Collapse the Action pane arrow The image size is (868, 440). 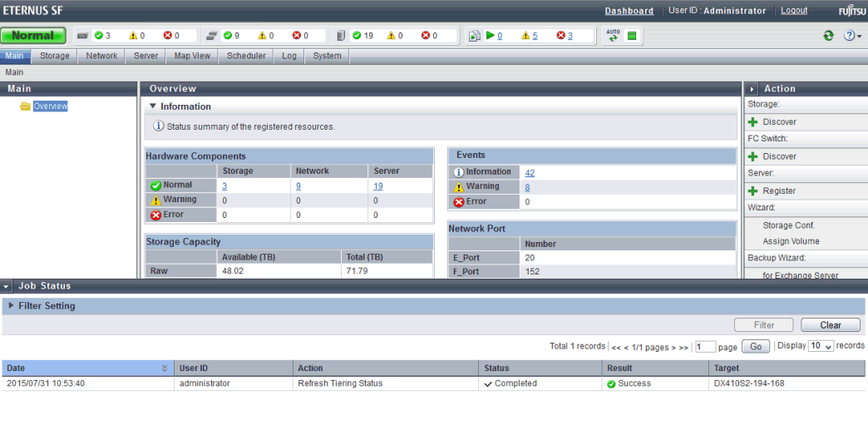click(x=752, y=89)
